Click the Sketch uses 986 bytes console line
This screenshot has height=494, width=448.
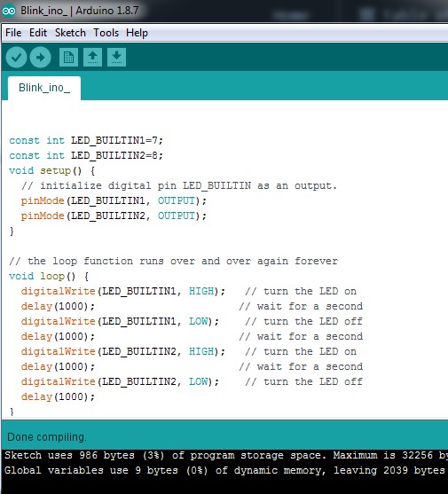(x=226, y=455)
